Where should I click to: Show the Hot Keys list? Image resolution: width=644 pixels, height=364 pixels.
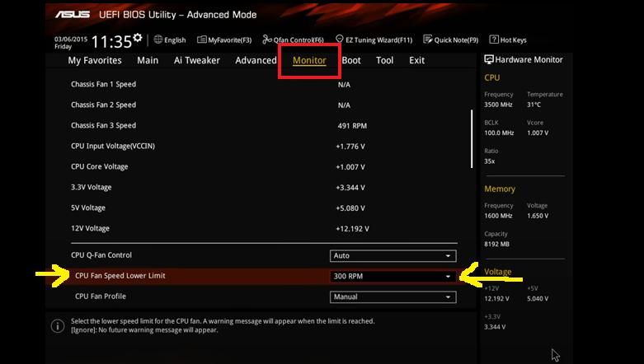click(514, 40)
